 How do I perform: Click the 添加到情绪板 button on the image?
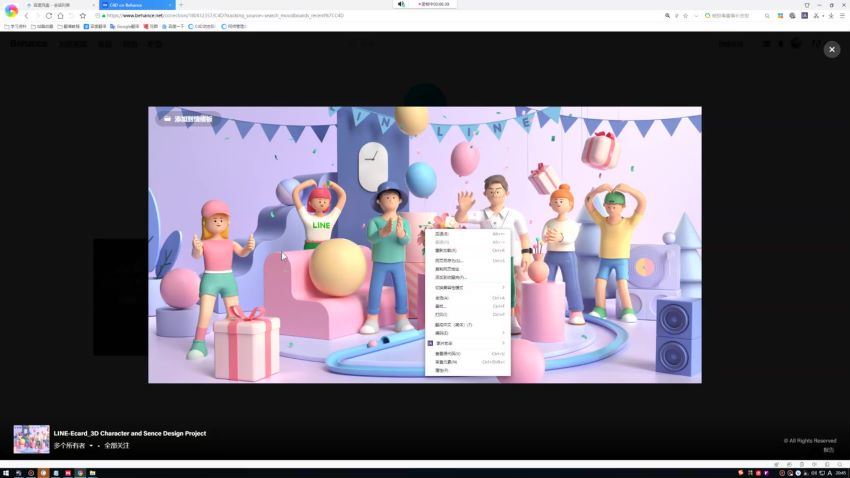tap(188, 119)
